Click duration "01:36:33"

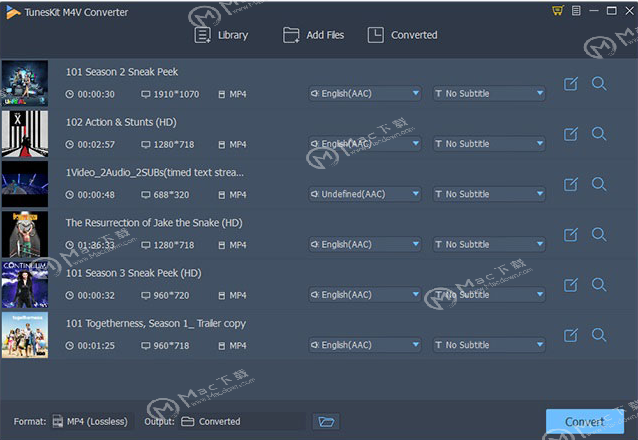(x=96, y=245)
